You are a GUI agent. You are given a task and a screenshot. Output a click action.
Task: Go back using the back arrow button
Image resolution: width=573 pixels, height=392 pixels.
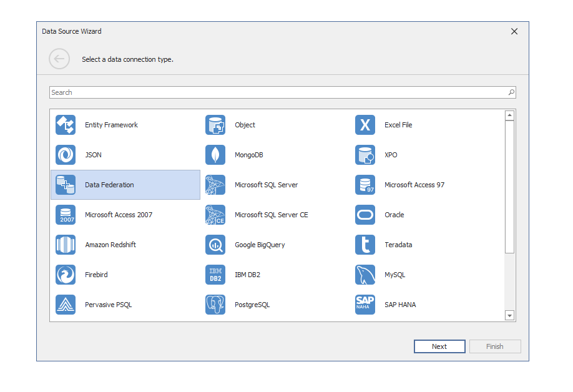pyautogui.click(x=59, y=59)
